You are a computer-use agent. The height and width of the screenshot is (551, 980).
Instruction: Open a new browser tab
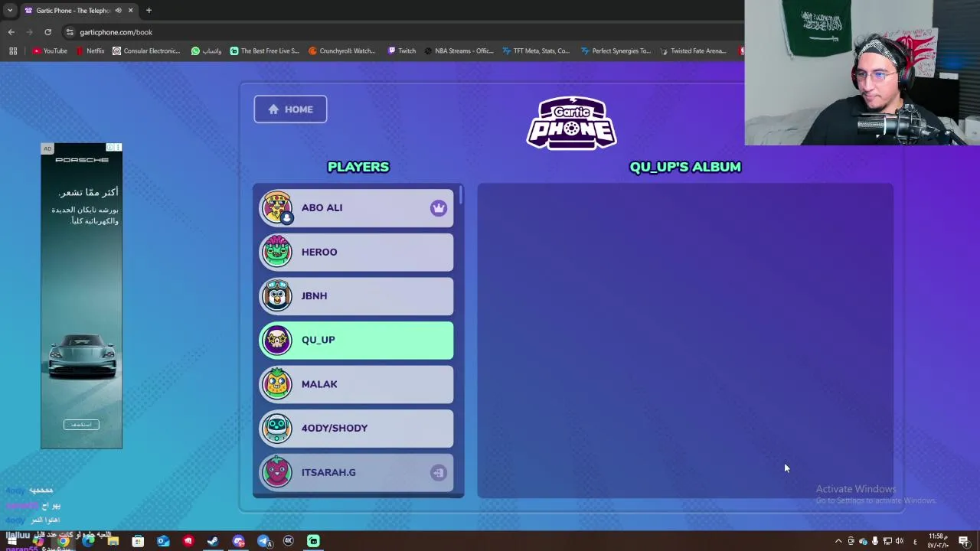[149, 11]
